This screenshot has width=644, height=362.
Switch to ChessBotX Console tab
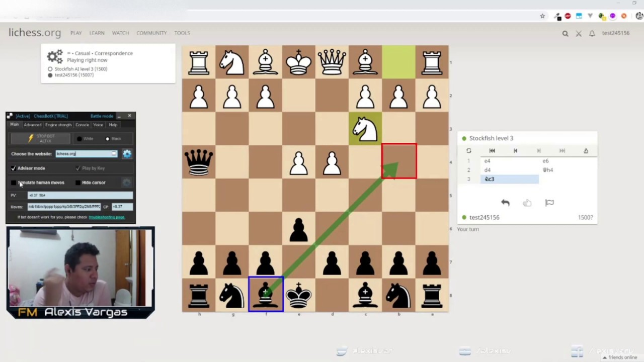click(x=82, y=125)
